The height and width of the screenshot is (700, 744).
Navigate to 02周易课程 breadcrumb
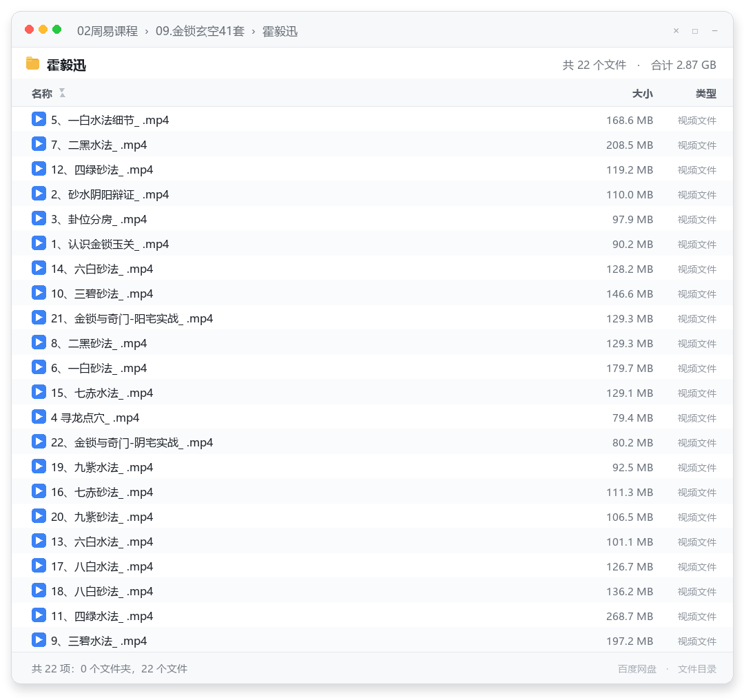click(107, 31)
